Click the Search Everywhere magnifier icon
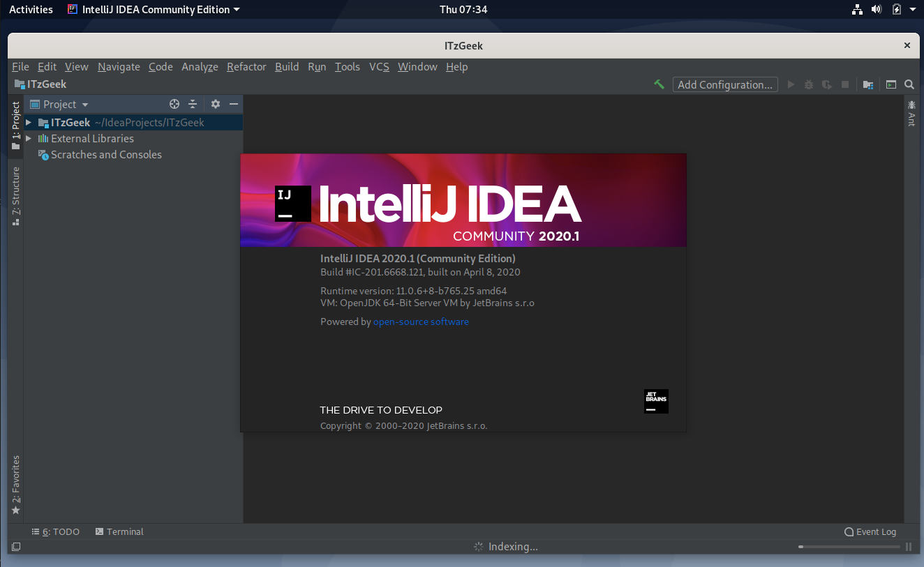Viewport: 924px width, 567px height. tap(909, 84)
